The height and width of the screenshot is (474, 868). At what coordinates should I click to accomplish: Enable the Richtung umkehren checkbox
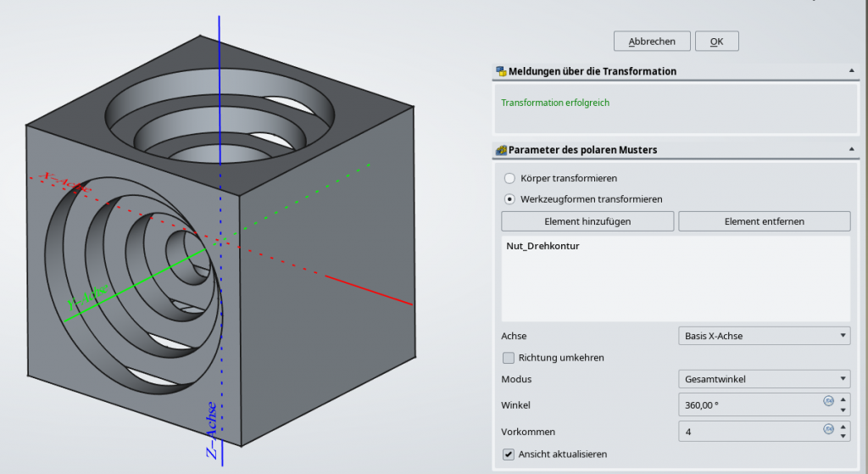(509, 358)
